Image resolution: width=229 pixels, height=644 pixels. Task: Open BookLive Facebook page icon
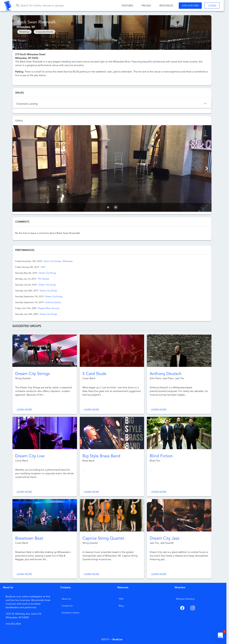click(182, 608)
